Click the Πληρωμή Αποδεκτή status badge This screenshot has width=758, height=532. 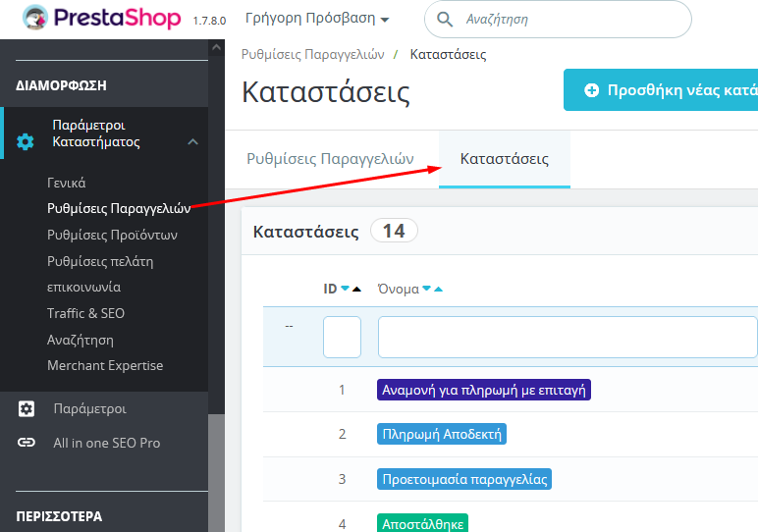442,434
